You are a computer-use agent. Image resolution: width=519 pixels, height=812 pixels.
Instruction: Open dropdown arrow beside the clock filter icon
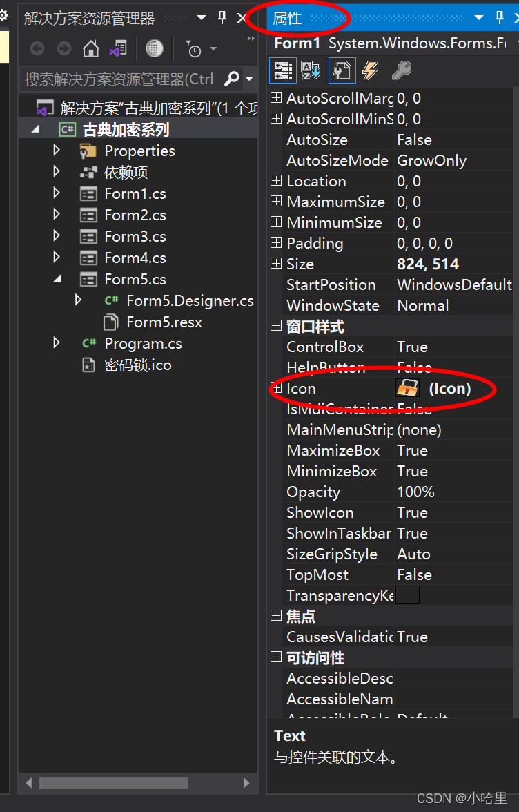(213, 49)
